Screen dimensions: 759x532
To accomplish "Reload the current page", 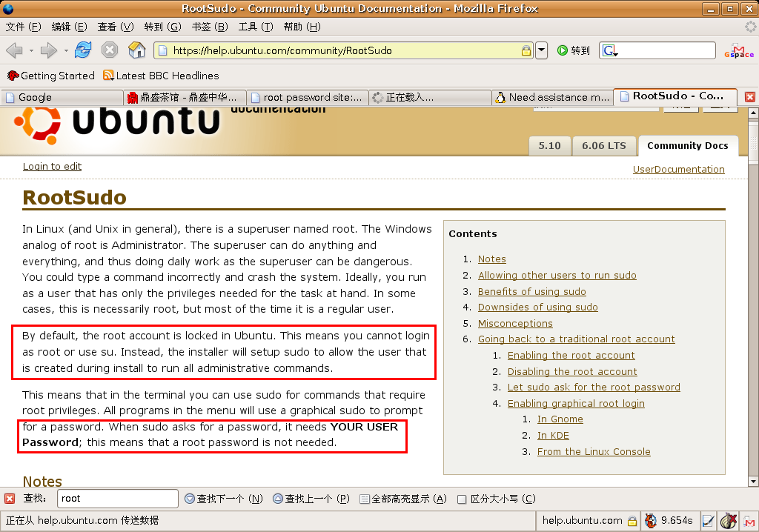I will [x=83, y=50].
